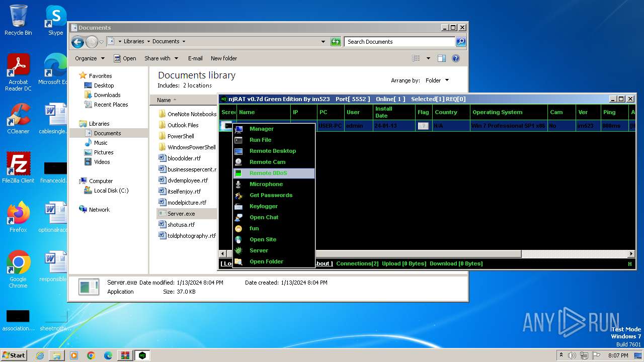Select the FileZilla Client desktop icon
The image size is (644, 362).
point(18,168)
